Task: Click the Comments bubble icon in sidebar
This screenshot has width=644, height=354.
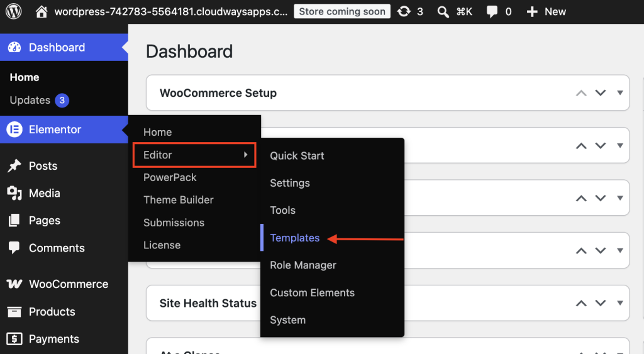Action: pyautogui.click(x=14, y=248)
